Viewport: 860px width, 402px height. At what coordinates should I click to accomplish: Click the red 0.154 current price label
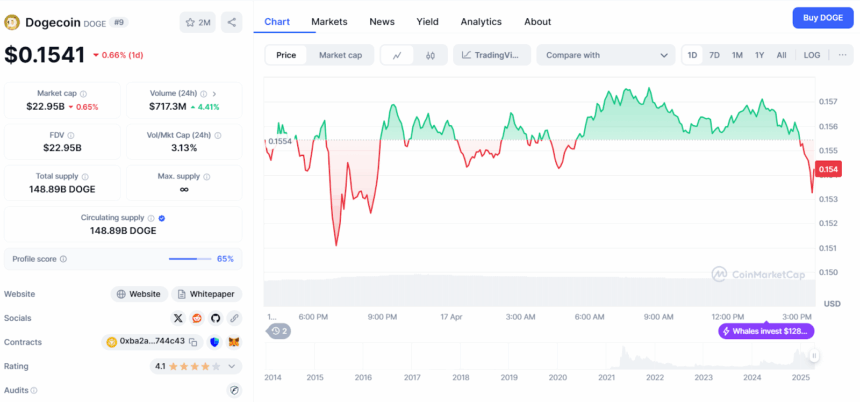[x=828, y=169]
